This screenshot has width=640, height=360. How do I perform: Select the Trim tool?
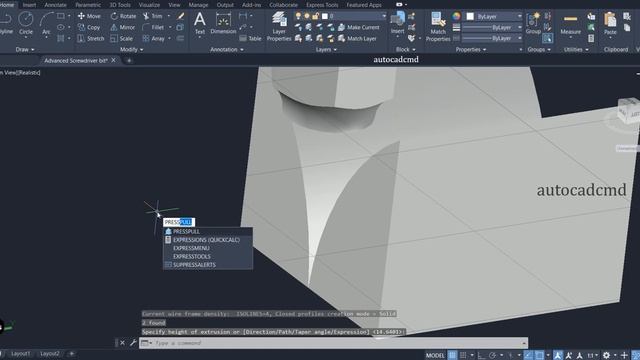(x=153, y=16)
